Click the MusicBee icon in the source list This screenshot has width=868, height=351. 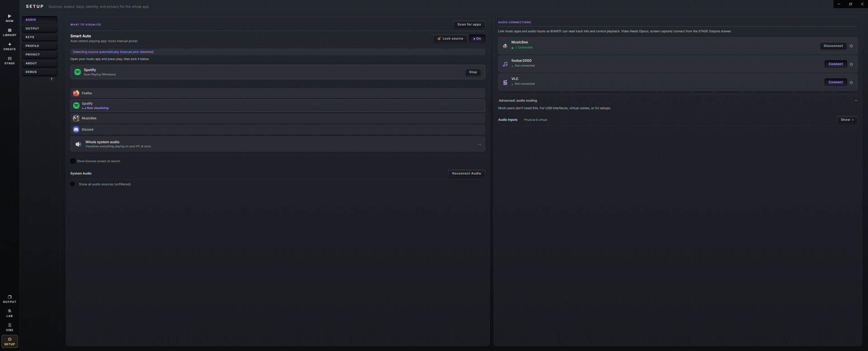(76, 118)
